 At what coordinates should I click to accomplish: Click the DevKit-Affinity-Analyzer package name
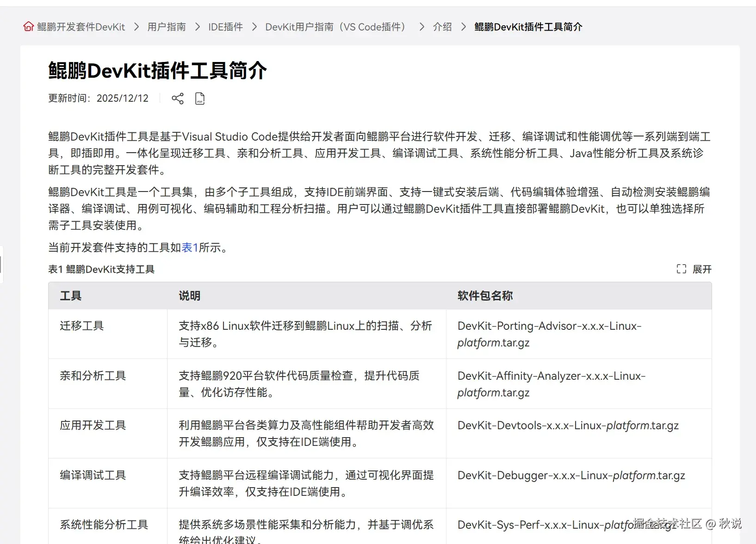tap(552, 384)
